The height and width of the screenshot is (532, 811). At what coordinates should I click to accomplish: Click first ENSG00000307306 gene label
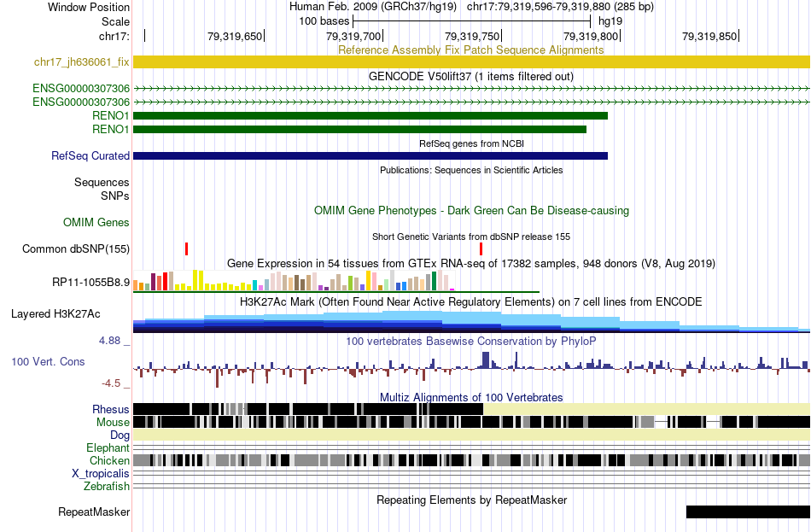pyautogui.click(x=81, y=89)
